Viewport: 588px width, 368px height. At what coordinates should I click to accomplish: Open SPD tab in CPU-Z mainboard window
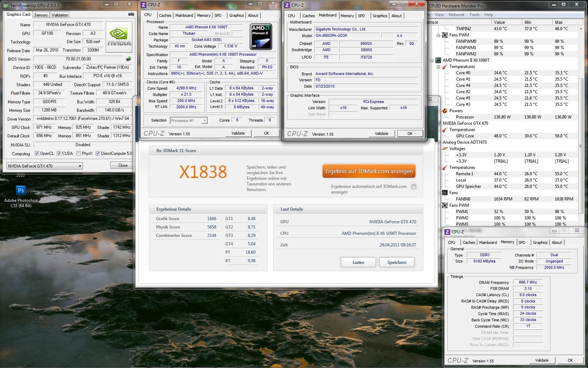(362, 16)
